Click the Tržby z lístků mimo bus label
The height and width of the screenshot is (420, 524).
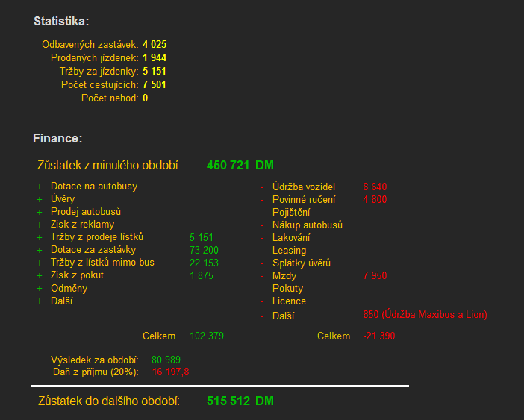pos(102,263)
